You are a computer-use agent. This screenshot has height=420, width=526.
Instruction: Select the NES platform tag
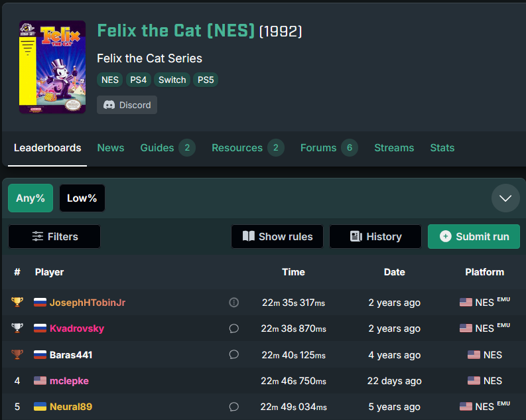(109, 80)
